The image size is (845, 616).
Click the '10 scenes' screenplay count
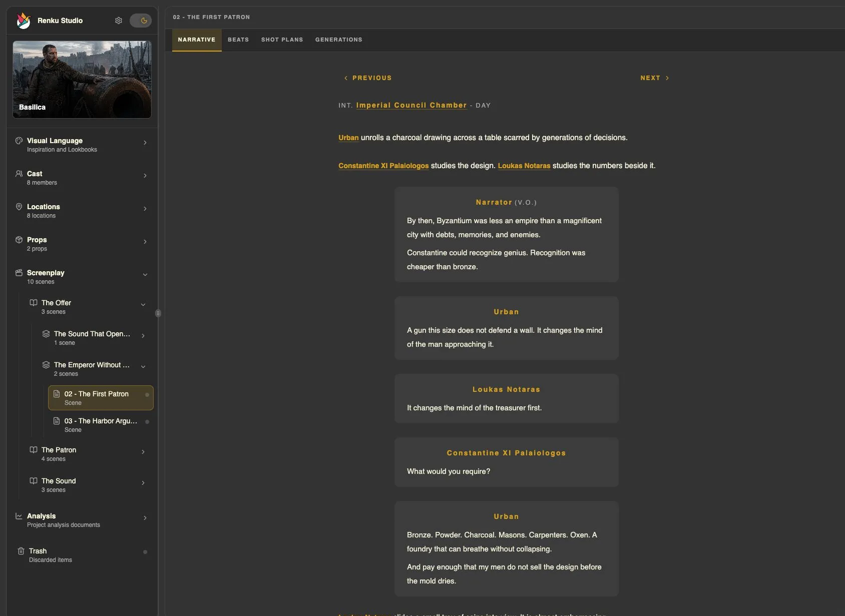[41, 282]
